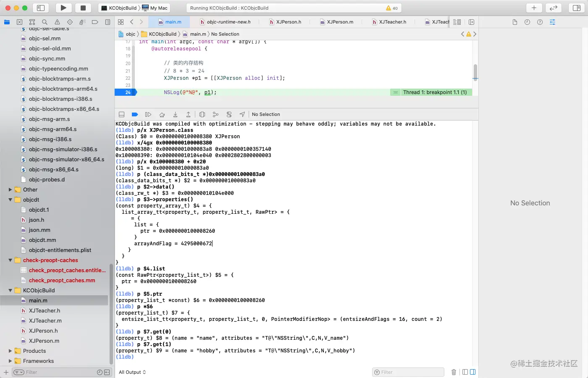Clear the console with the trash icon

pyautogui.click(x=454, y=372)
